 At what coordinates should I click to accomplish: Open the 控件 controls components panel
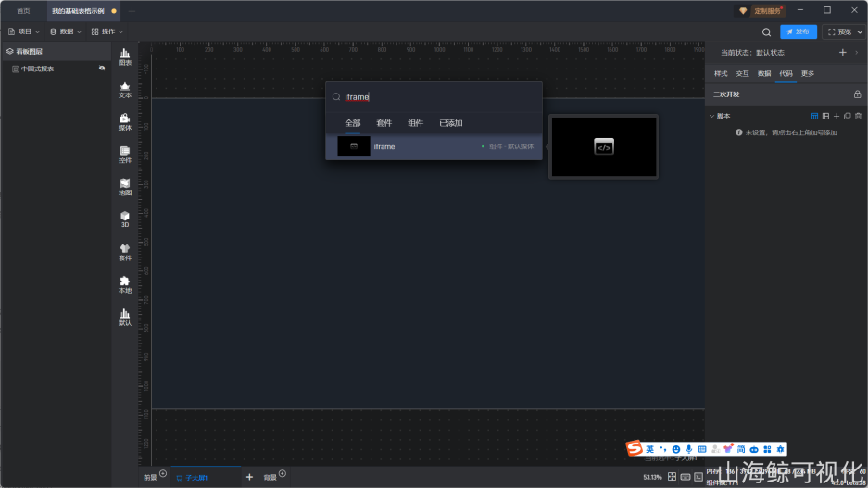125,155
